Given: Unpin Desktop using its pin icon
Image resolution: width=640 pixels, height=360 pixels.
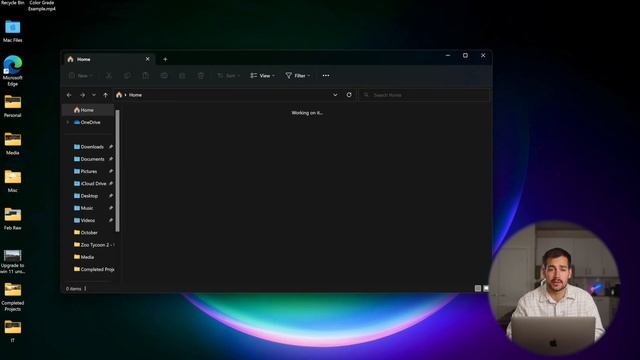Looking at the screenshot, I should click(x=111, y=196).
